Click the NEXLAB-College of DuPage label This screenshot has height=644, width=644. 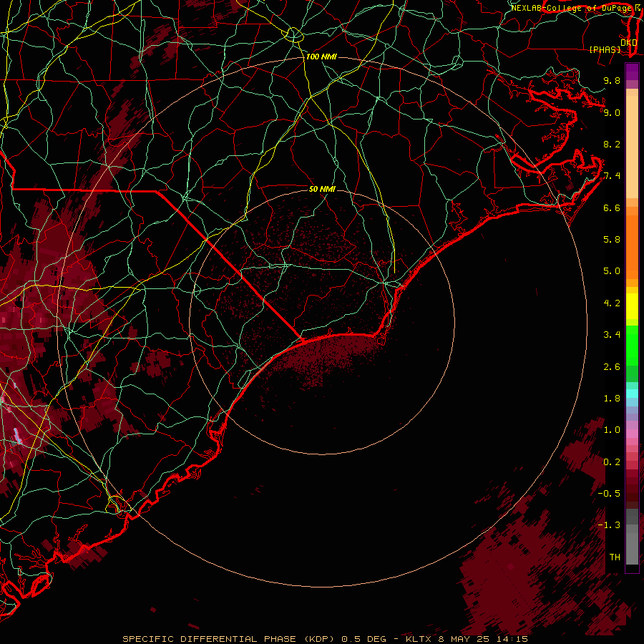coord(571,8)
